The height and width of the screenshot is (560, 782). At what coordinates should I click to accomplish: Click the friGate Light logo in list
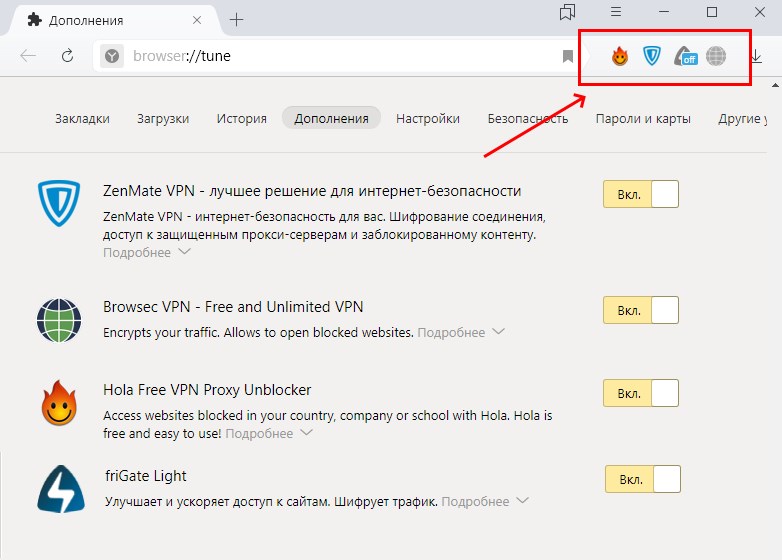[x=61, y=489]
